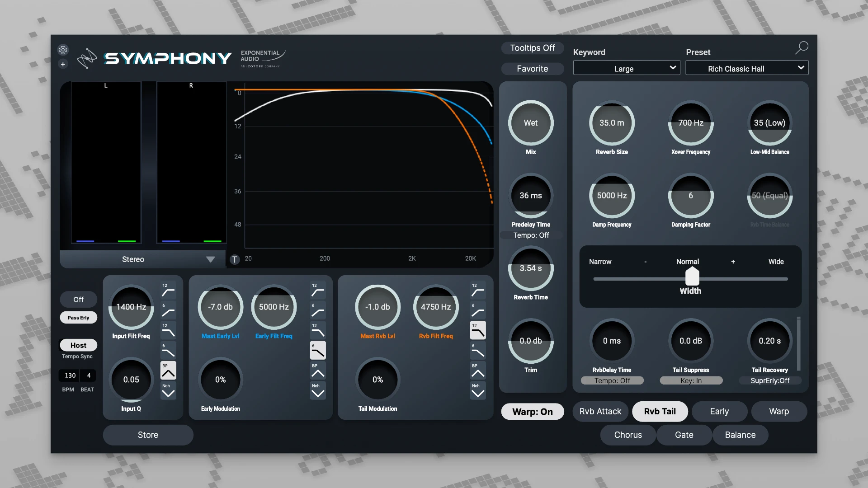Click the Trim knob
Screen dimensions: 868x488
click(x=530, y=341)
